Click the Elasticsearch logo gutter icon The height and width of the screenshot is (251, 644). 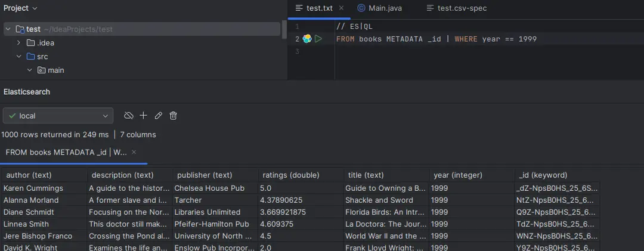tap(307, 39)
